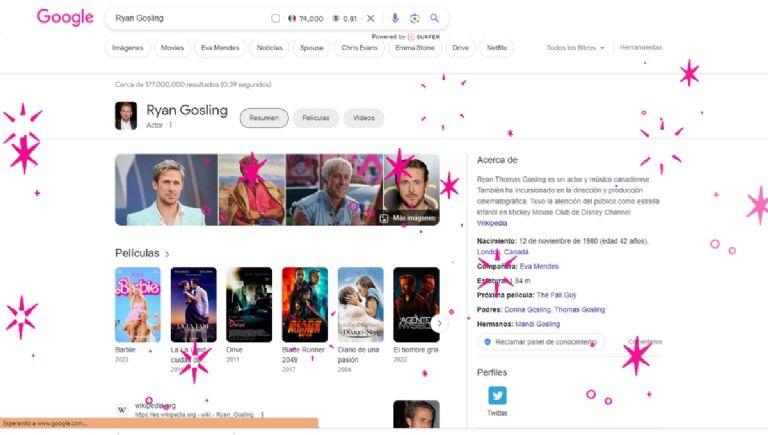768x435 pixels.
Task: Select the Eva Mendes filter chip
Action: 220,48
